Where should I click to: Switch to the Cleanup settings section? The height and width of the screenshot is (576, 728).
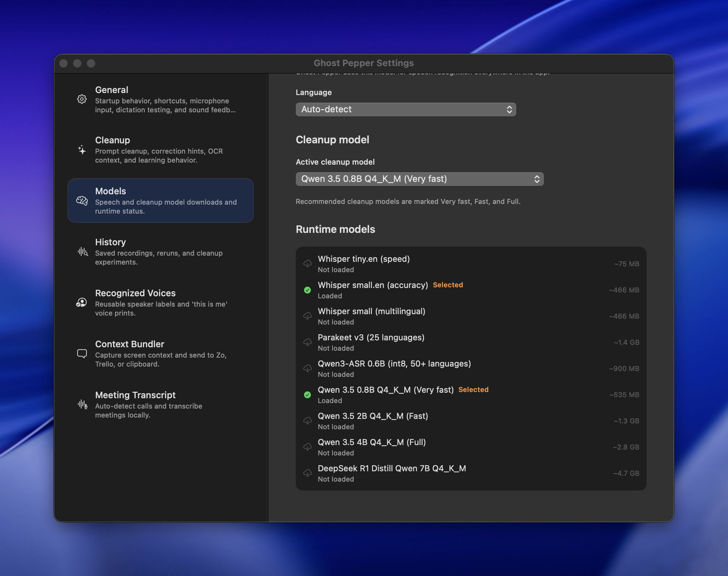[x=161, y=150]
